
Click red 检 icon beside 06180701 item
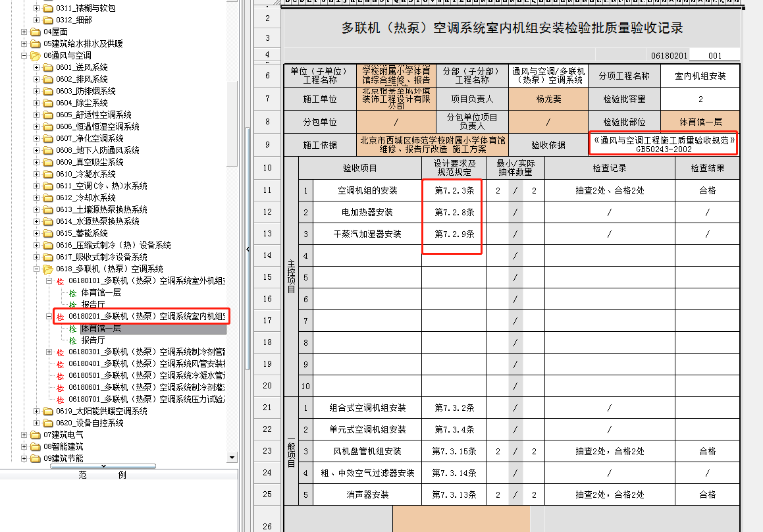pyautogui.click(x=61, y=400)
